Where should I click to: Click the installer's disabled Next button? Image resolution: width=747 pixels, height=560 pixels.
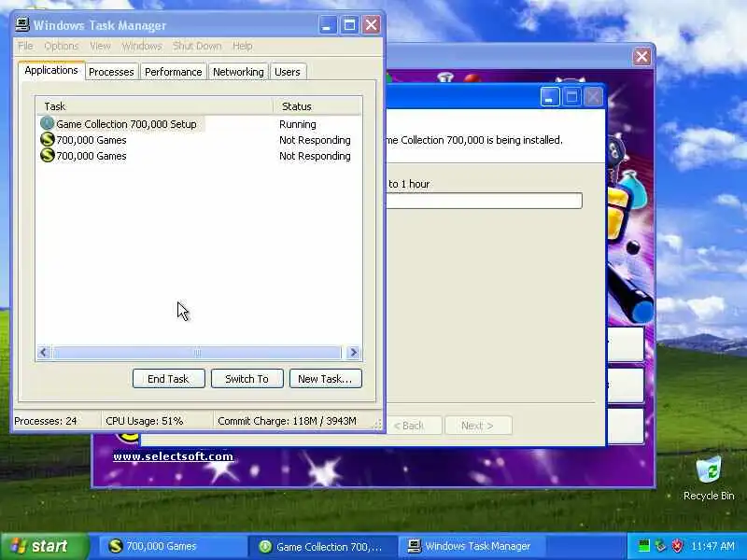478,426
